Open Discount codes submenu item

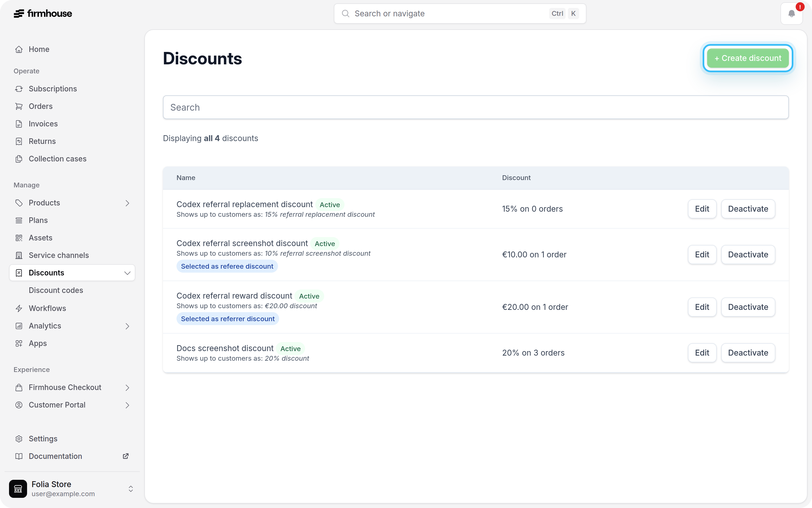click(72, 290)
